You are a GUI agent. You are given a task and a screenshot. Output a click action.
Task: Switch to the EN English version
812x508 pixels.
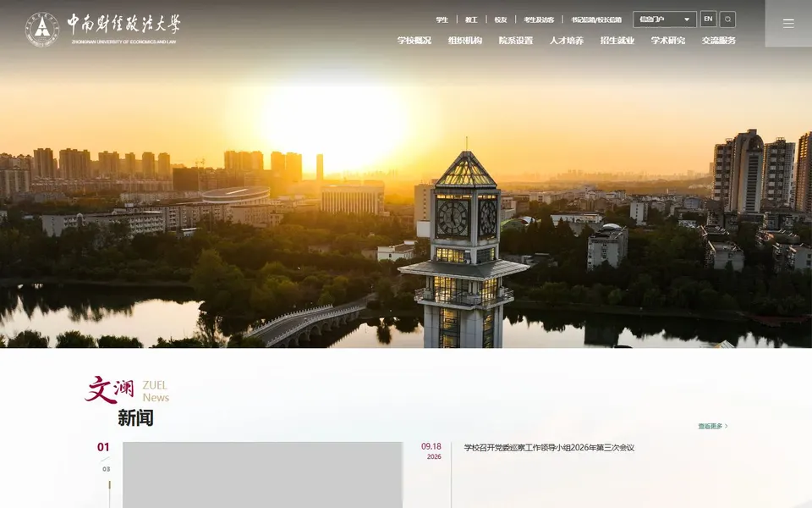coord(709,19)
